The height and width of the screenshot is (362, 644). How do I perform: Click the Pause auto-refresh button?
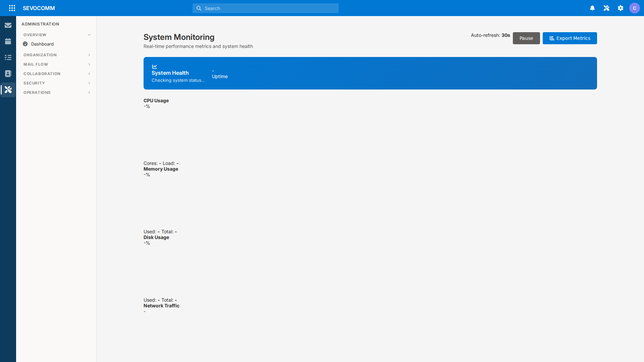point(526,38)
